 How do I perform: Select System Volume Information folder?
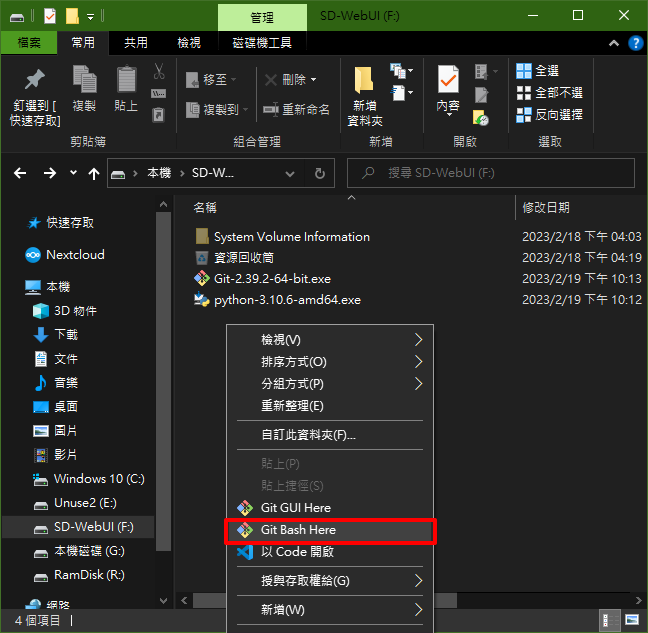coord(282,237)
